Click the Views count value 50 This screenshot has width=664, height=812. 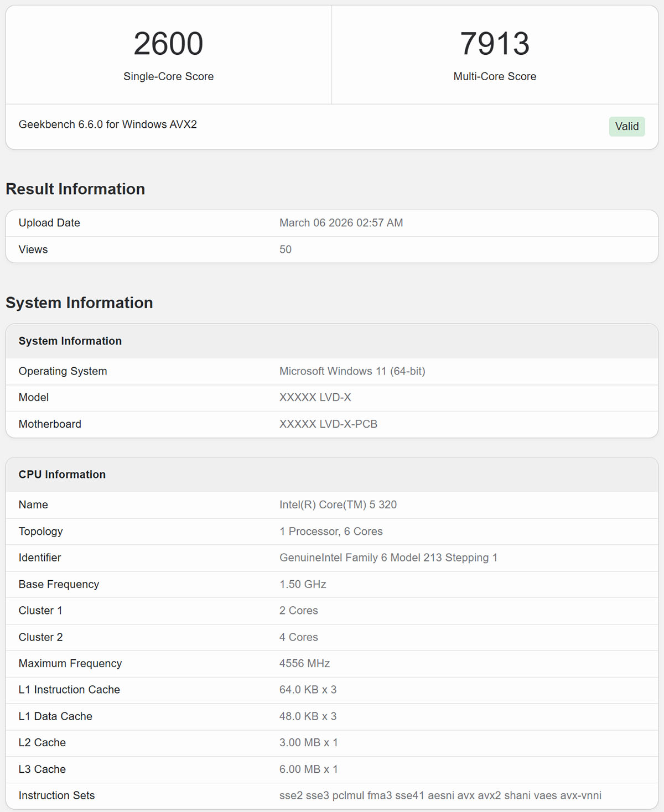[x=285, y=249]
